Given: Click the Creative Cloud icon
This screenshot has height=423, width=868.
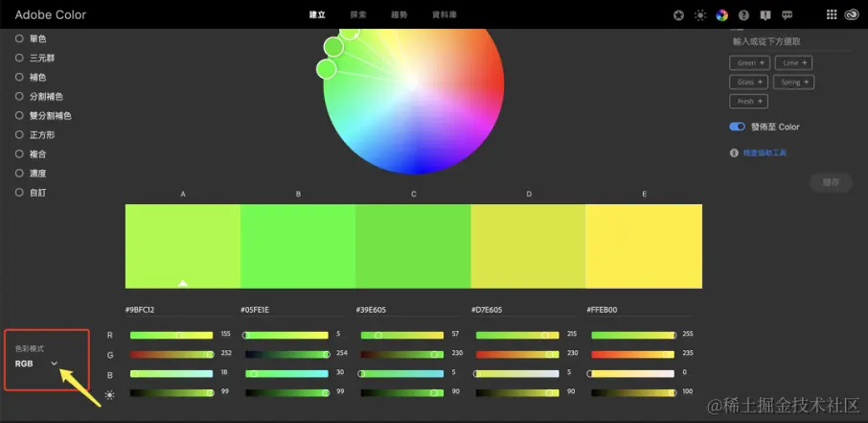Looking at the screenshot, I should click(852, 15).
